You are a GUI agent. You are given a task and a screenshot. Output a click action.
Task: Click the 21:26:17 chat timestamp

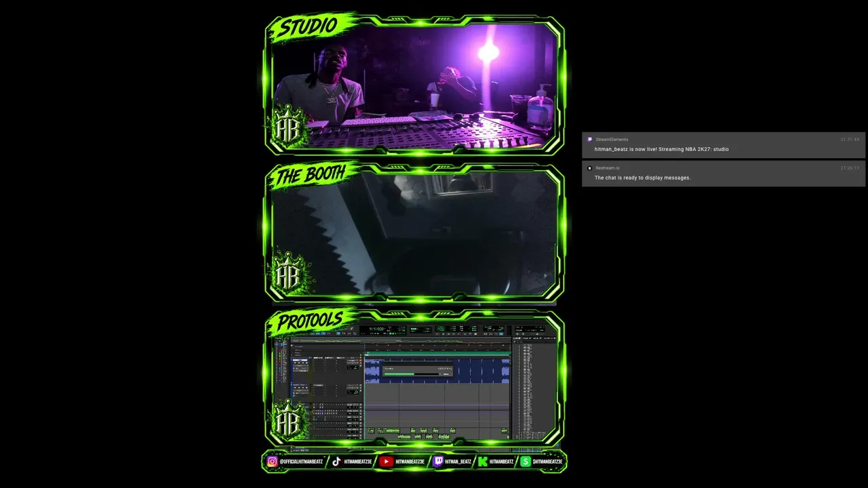(850, 168)
